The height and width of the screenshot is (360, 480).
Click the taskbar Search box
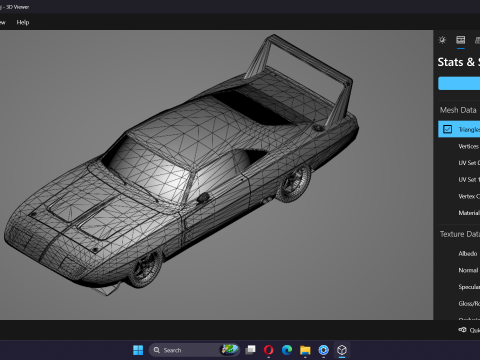pyautogui.click(x=194, y=350)
